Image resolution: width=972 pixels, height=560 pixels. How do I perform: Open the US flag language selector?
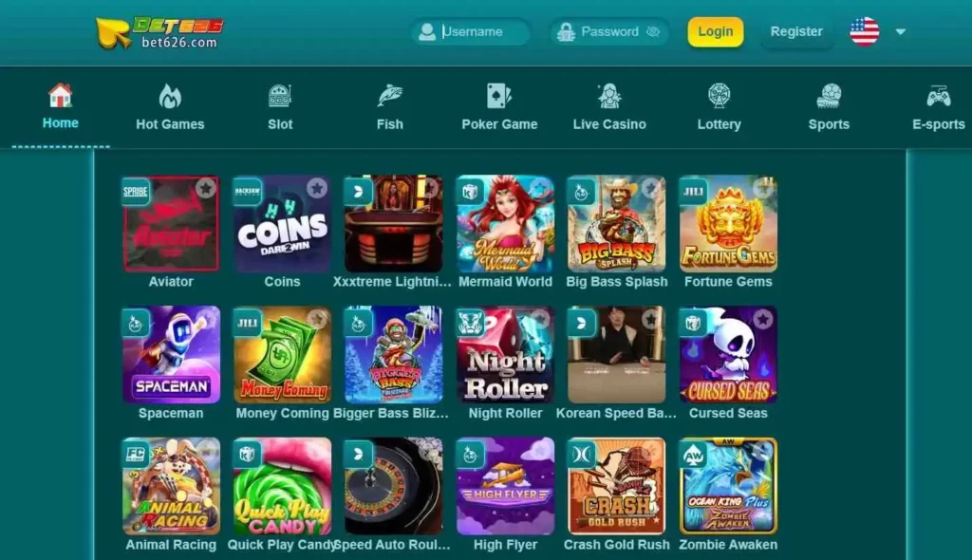(864, 31)
